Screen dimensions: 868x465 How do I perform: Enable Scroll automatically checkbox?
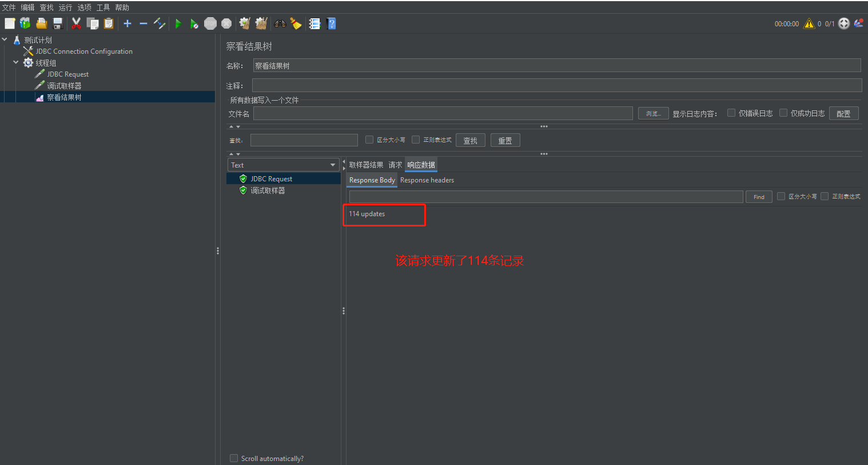(x=234, y=458)
